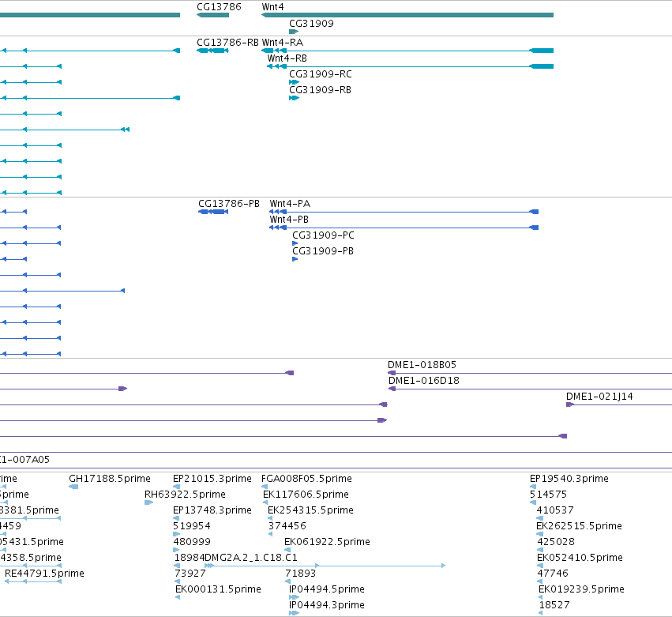Click the CG13786 gene bar glyph
This screenshot has height=617, width=672.
(212, 15)
